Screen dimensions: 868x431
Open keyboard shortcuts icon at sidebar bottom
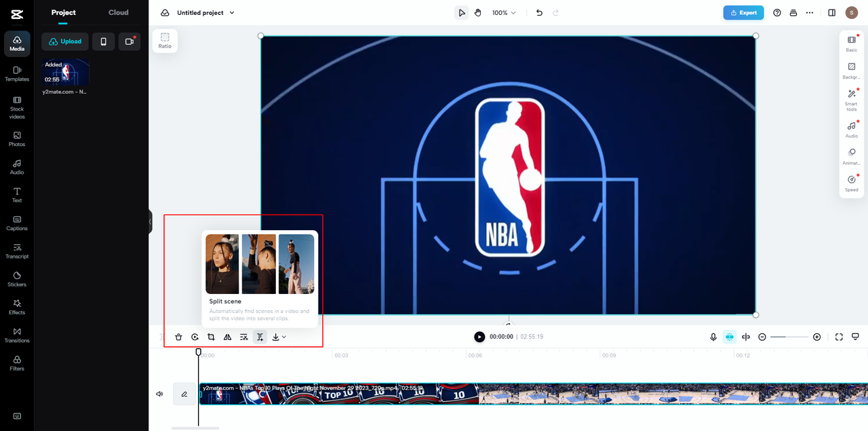[x=17, y=416]
